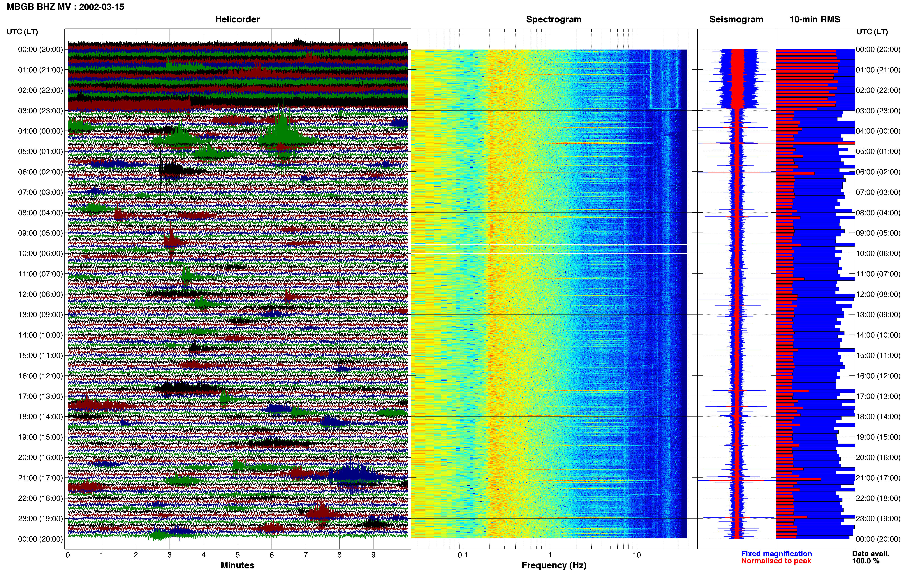Click the title 'MBGB BHZ MV : 2002-03-15'

click(65, 7)
